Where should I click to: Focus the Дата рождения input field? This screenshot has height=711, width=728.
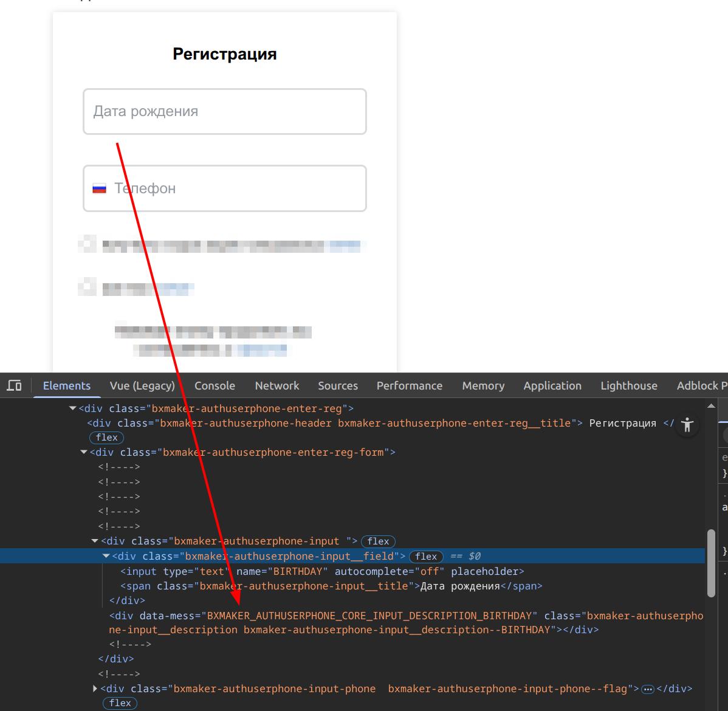(225, 112)
